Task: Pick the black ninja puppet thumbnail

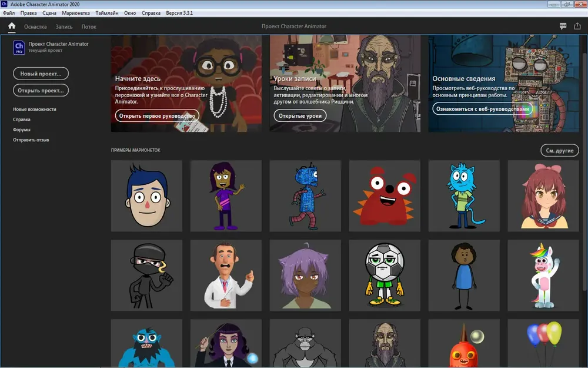Action: (146, 275)
